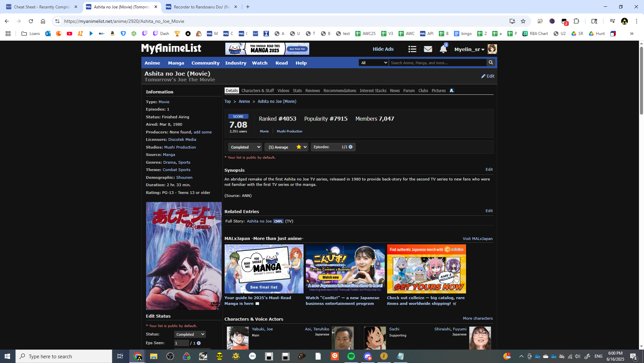
Task: Click the page vertical scrollbar
Action: [641, 81]
